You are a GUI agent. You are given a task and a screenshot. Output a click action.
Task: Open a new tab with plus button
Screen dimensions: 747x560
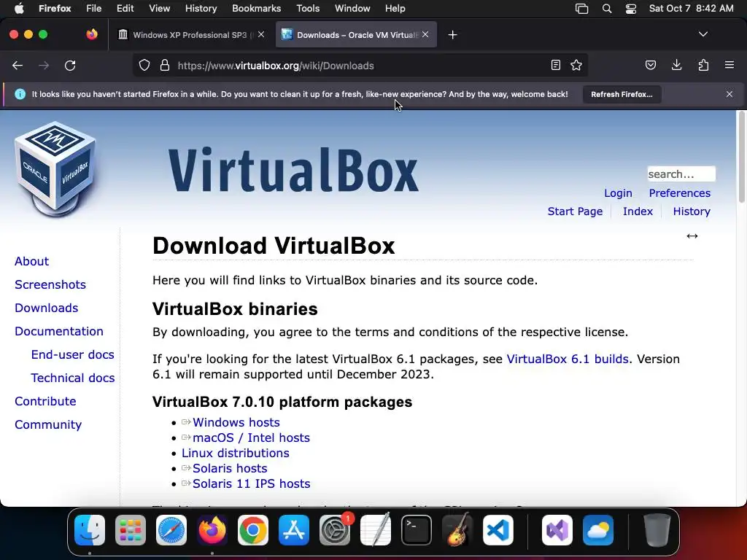[x=452, y=35]
